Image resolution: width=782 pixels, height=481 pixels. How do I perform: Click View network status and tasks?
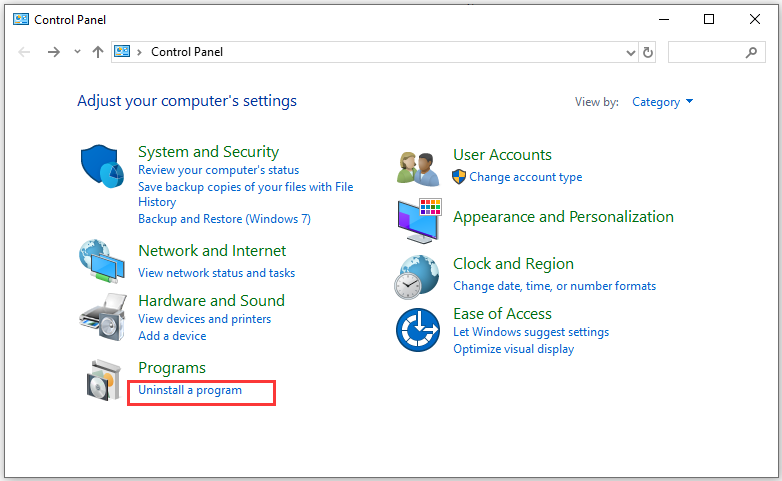tap(216, 273)
